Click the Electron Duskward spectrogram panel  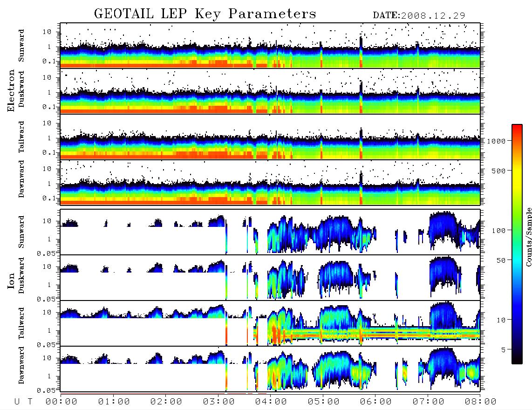[270, 91]
